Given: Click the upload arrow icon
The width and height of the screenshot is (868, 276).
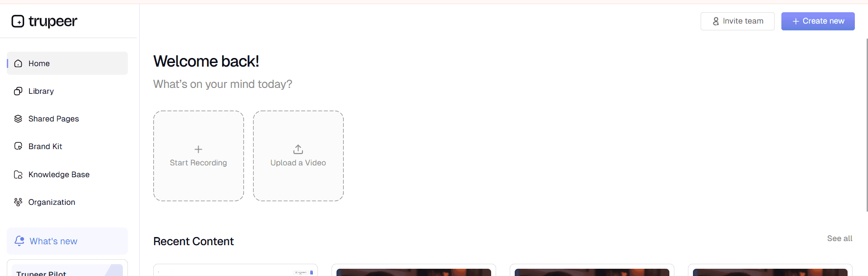Looking at the screenshot, I should pyautogui.click(x=298, y=149).
